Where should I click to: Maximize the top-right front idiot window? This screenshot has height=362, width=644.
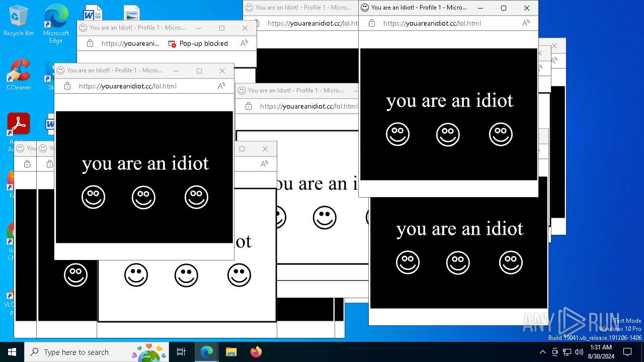504,8
